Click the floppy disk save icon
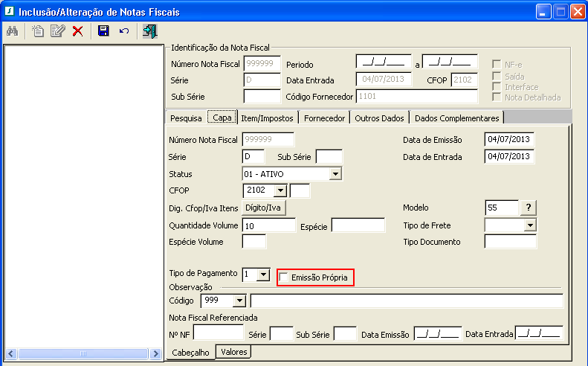 tap(103, 31)
